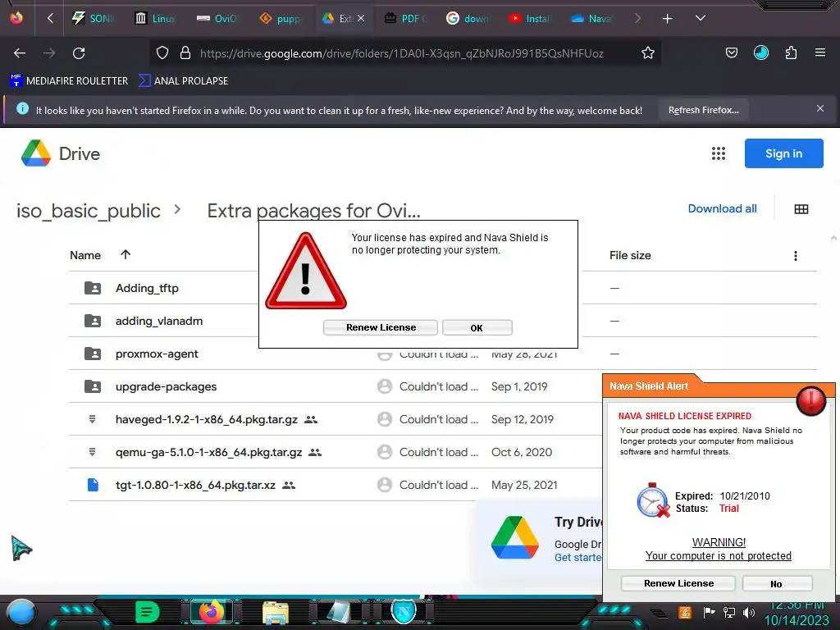
Task: Click Download all link
Action: click(x=722, y=208)
